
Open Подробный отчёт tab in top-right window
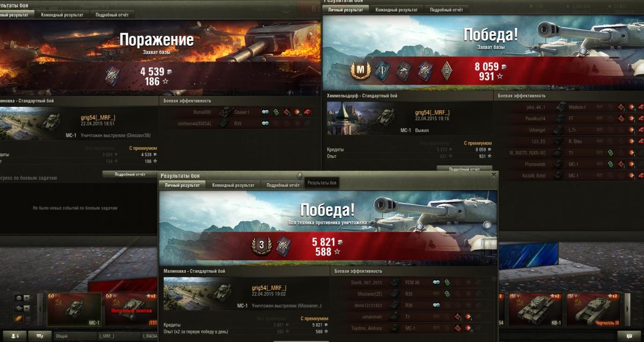pos(447,10)
